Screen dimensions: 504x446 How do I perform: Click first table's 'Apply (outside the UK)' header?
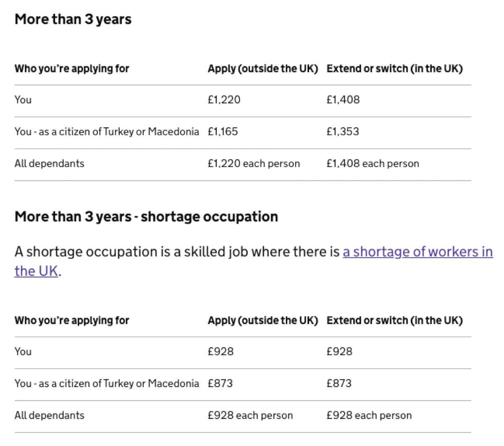tap(263, 69)
